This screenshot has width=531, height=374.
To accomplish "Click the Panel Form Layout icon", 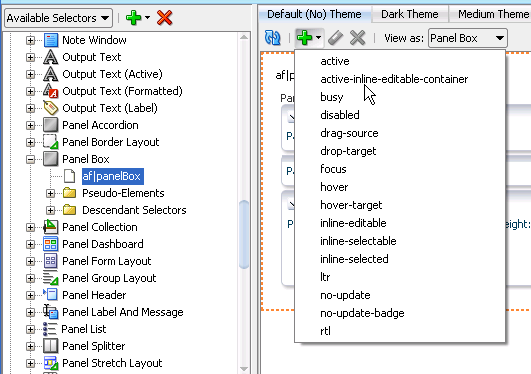I will pyautogui.click(x=51, y=261).
